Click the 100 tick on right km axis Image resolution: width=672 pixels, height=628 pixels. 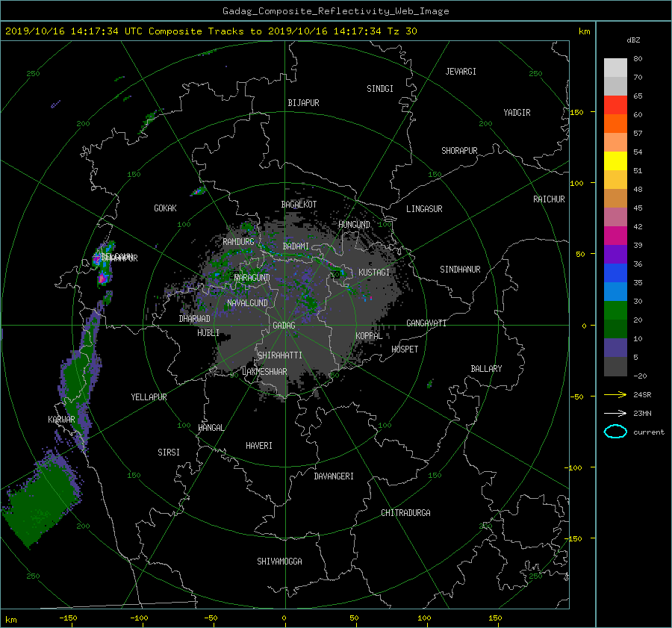[576, 184]
